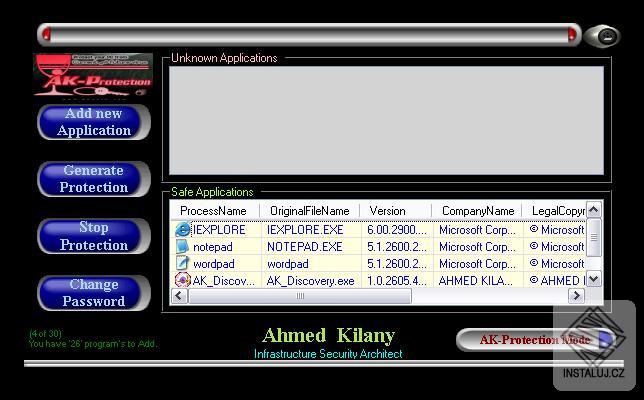Open the Change Password dialog

(x=94, y=293)
